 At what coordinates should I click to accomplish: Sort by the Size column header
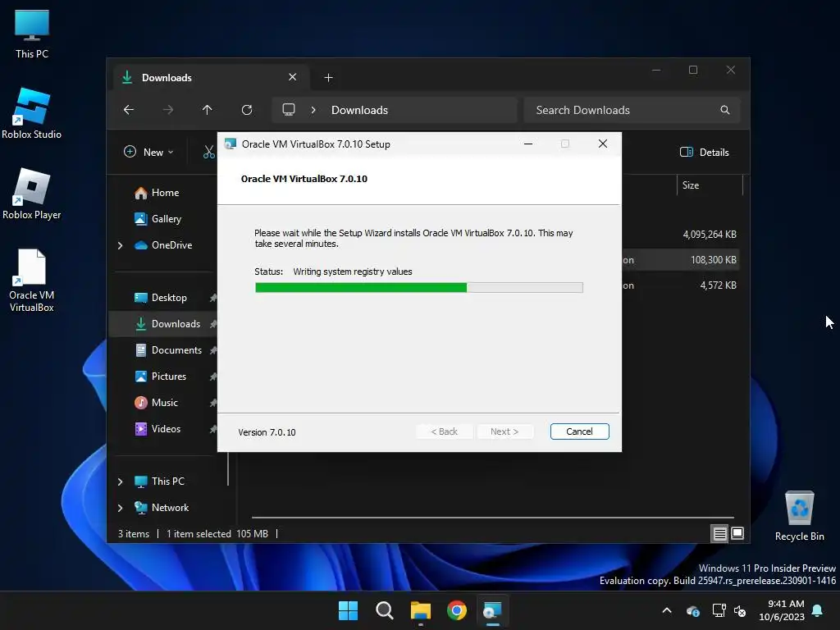(710, 185)
